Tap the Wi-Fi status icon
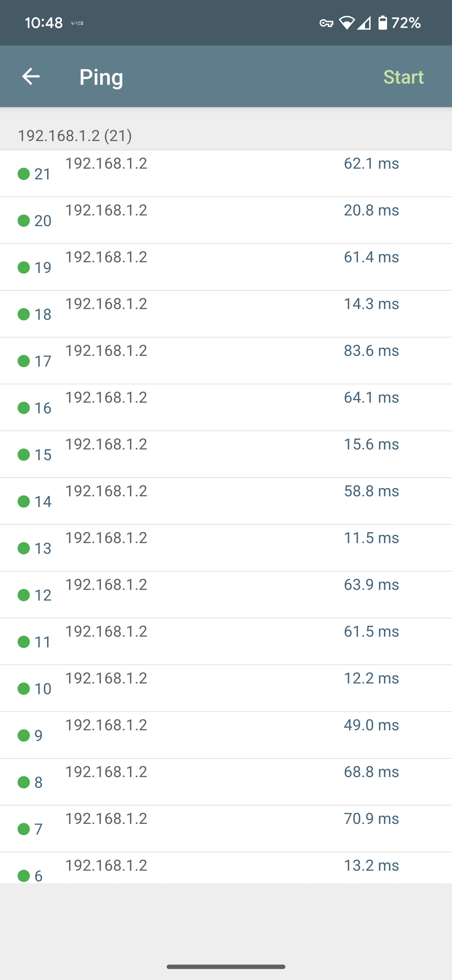Image resolution: width=452 pixels, height=980 pixels. (346, 23)
